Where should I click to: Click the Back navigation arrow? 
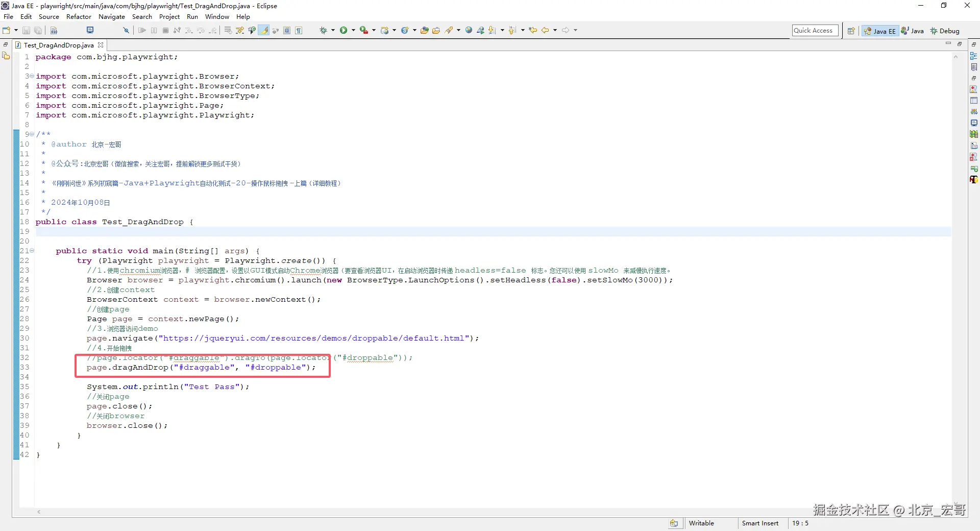(x=545, y=30)
